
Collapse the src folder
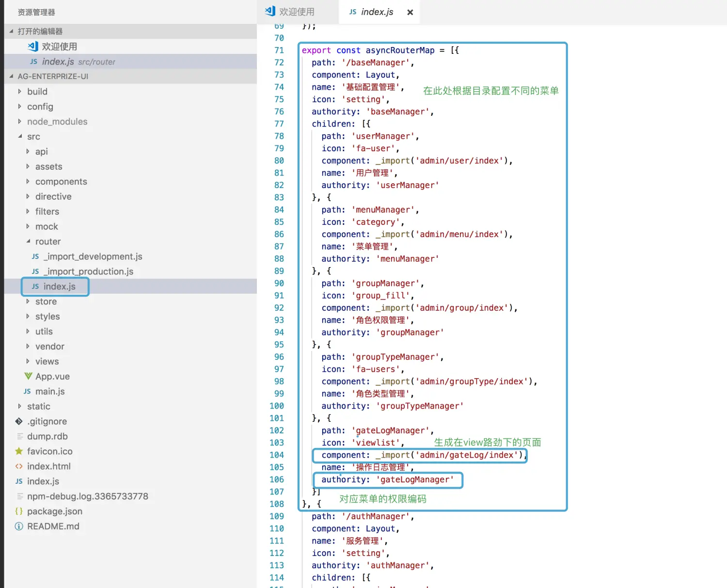coord(20,136)
